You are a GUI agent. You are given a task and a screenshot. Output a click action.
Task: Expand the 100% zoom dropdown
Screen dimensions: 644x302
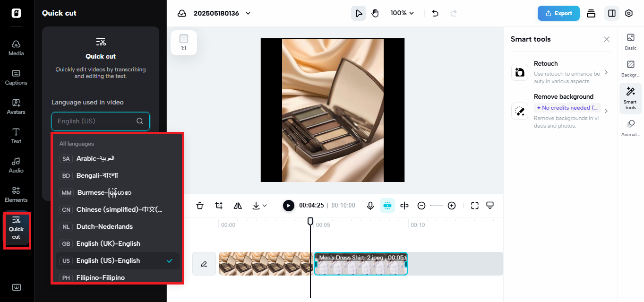point(402,13)
